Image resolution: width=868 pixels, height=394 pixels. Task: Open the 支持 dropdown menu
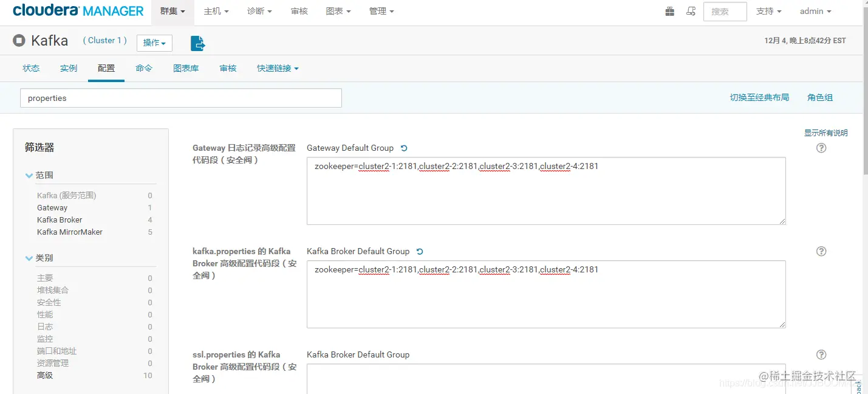click(x=768, y=12)
